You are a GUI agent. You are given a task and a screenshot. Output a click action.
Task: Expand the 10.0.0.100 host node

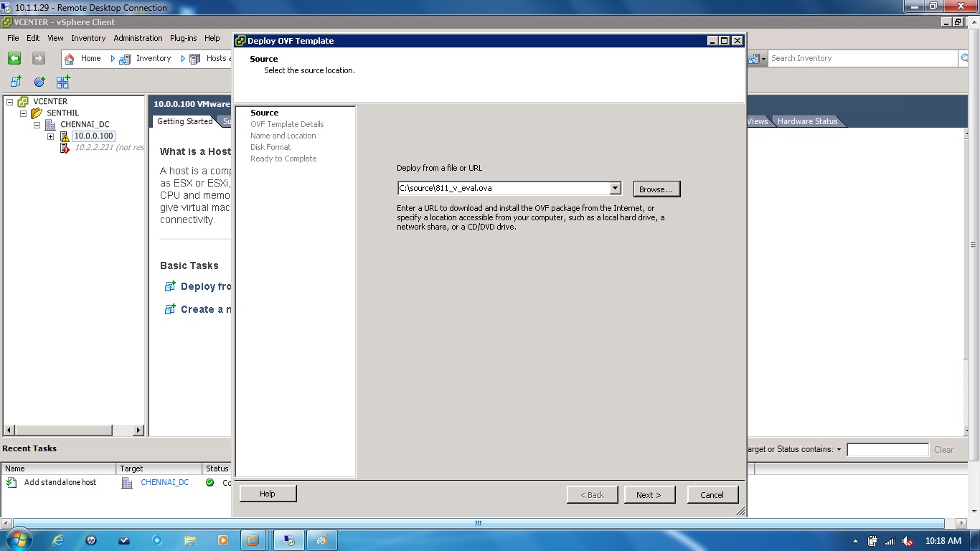click(50, 136)
